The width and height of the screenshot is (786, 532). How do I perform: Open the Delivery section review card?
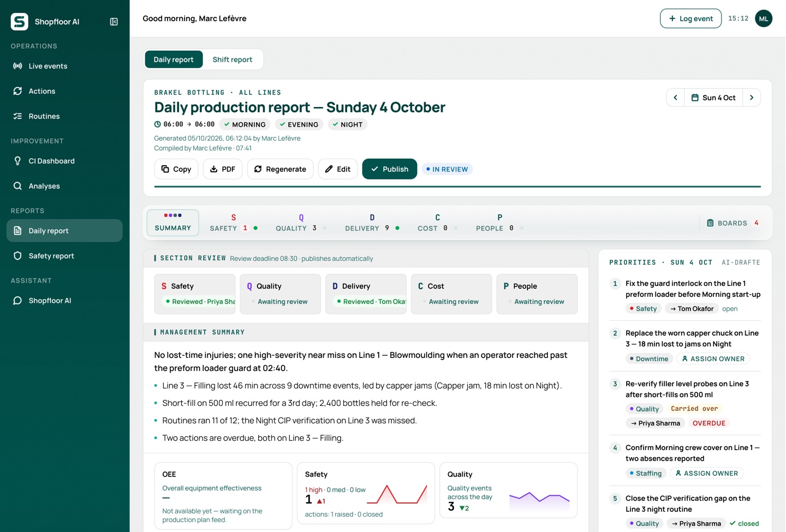tap(366, 294)
